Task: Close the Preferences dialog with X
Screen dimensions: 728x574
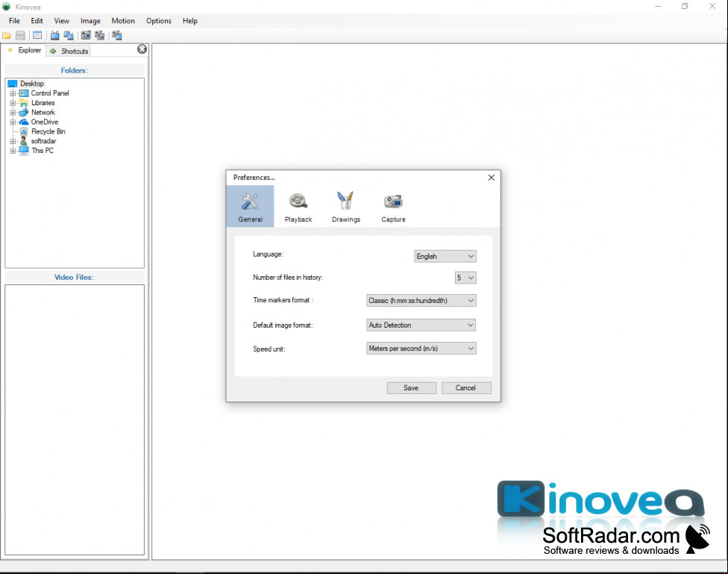Action: 492,178
